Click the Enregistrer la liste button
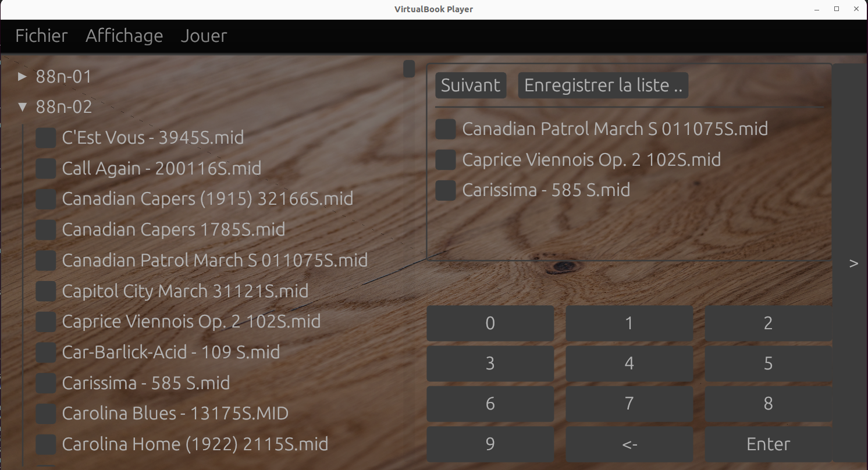The width and height of the screenshot is (868, 470). click(603, 85)
